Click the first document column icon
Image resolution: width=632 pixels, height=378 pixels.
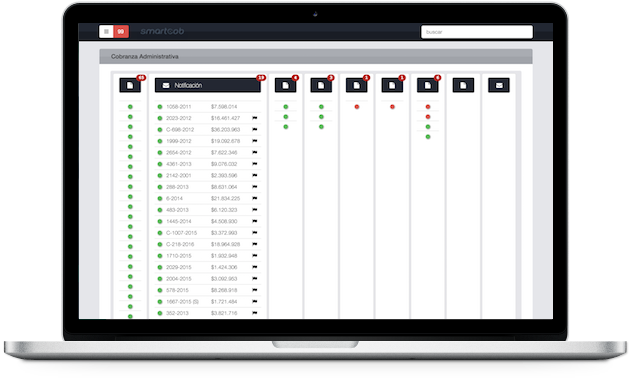click(x=130, y=85)
